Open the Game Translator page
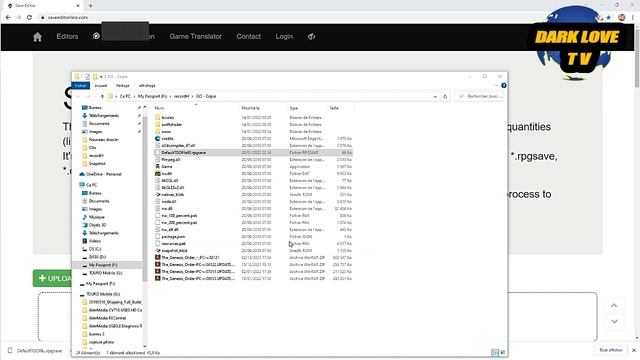Screen dimensions: 640x360 196,36
